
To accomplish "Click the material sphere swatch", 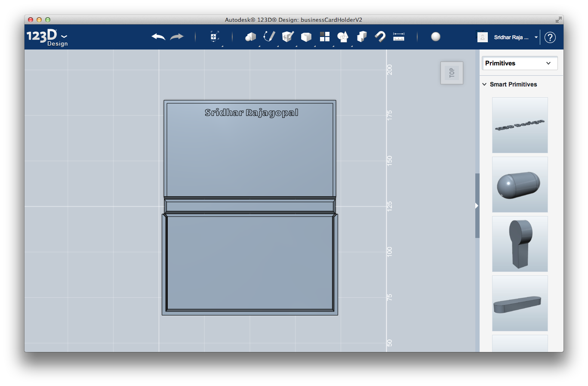I will (436, 37).
